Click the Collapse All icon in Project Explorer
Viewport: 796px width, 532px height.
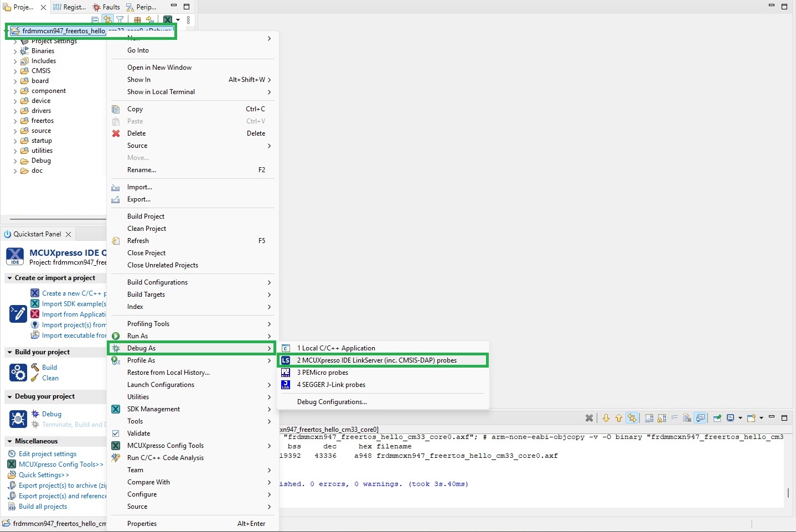[95, 19]
